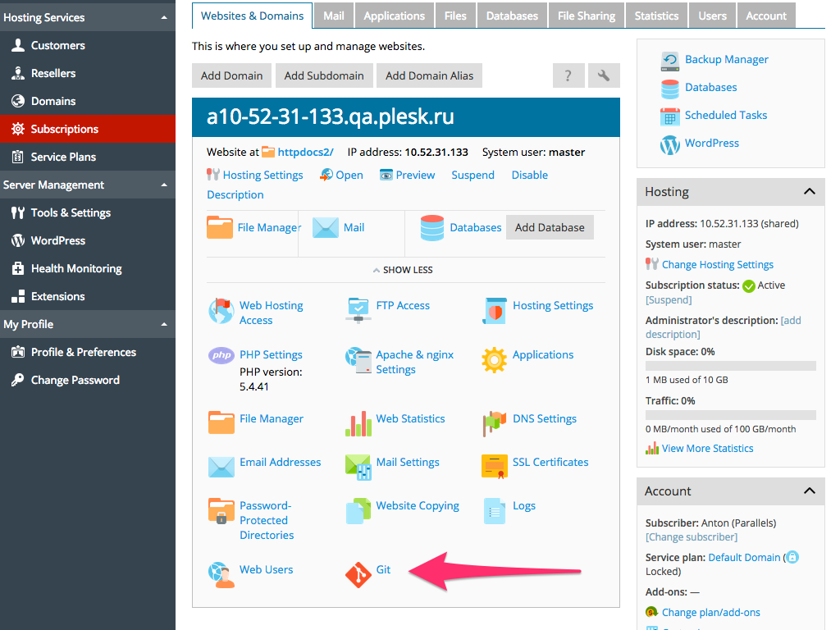The image size is (840, 630).
Task: Click the question mark help button
Action: [568, 75]
